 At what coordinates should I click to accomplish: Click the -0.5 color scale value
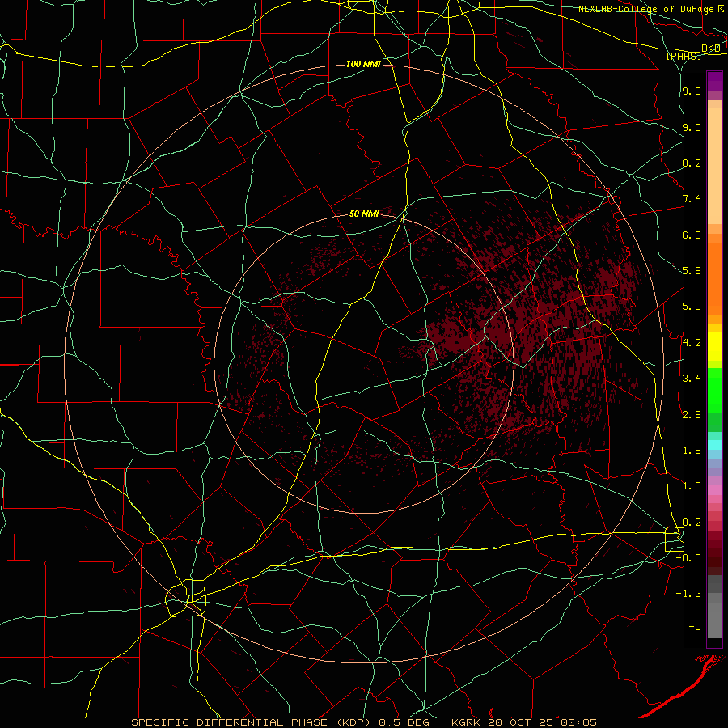pos(688,558)
